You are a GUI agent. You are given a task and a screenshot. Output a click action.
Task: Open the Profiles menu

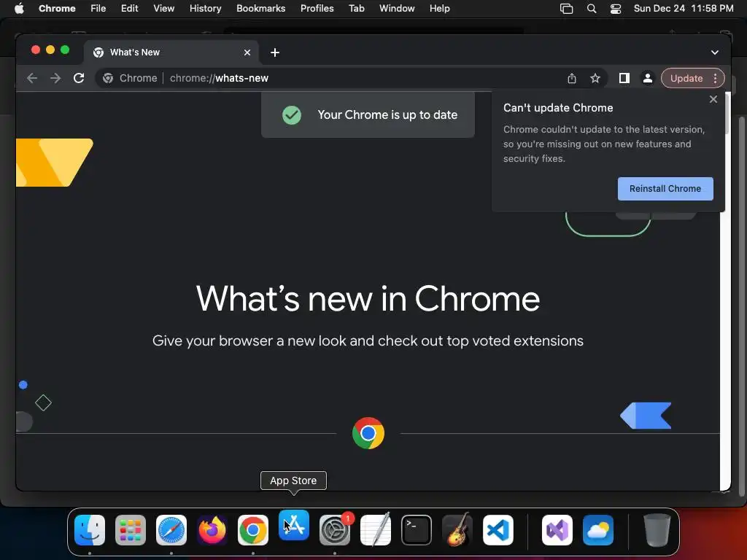317,8
